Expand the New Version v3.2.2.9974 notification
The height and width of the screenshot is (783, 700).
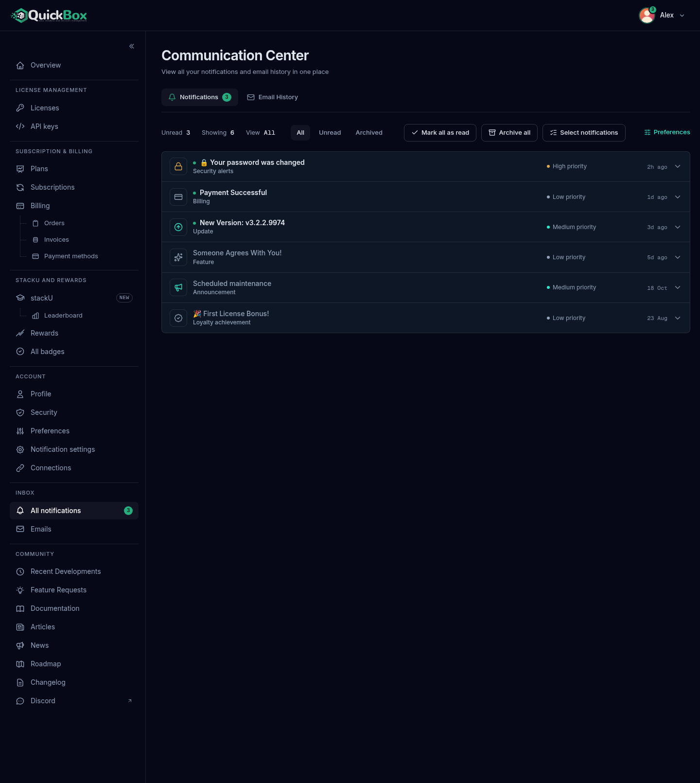coord(678,227)
